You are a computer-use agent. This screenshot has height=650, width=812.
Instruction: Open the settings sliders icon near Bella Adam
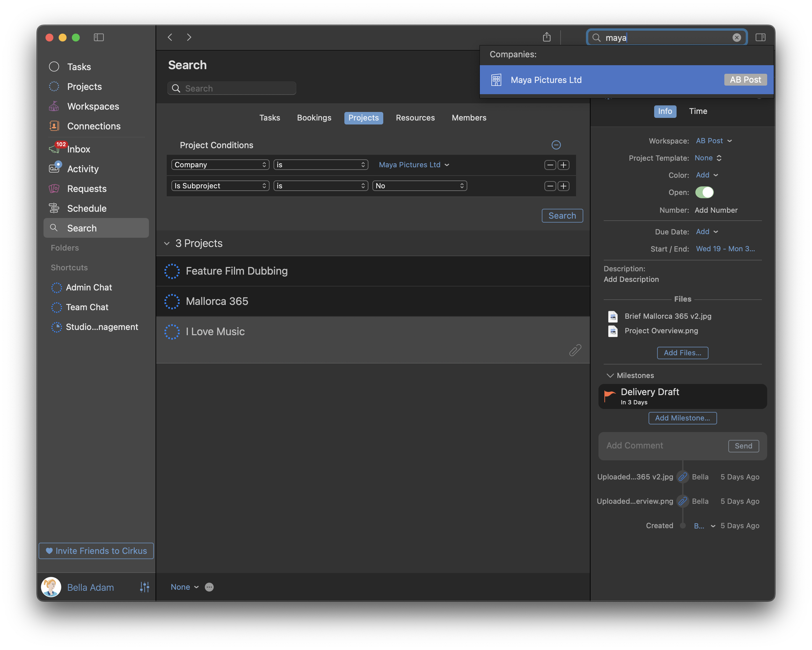[145, 587]
